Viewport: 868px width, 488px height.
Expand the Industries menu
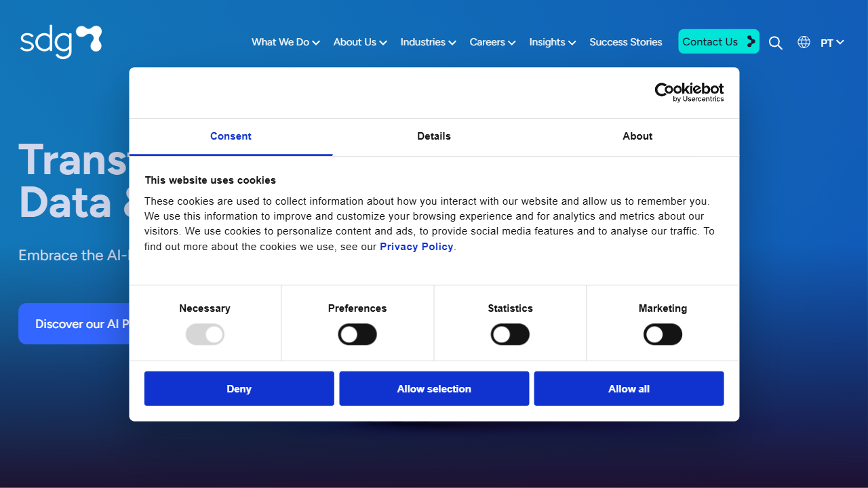coord(429,42)
